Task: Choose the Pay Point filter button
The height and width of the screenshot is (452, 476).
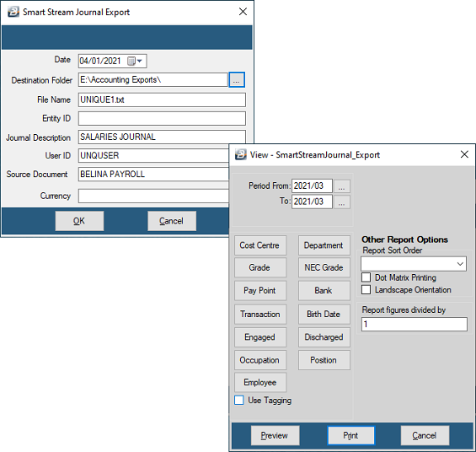Action: click(260, 291)
